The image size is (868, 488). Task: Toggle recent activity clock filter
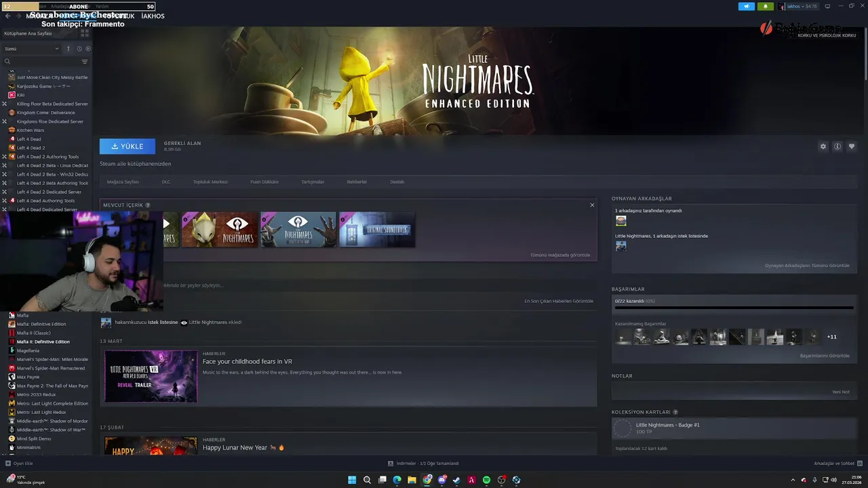79,49
